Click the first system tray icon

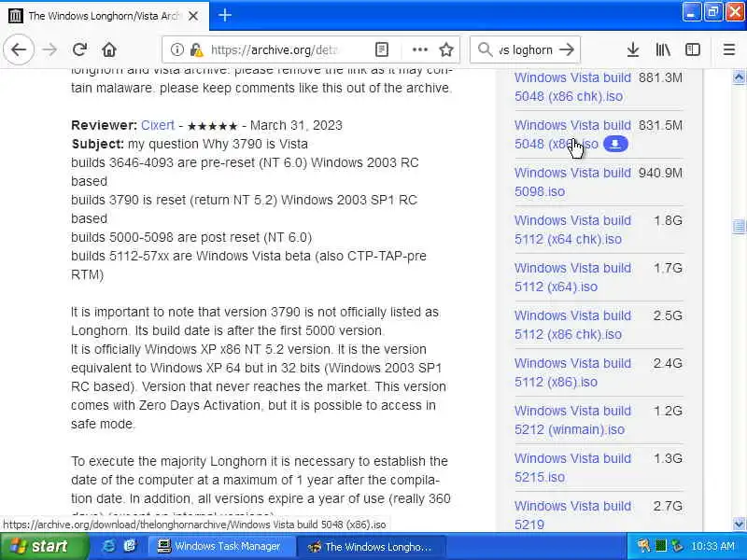pyautogui.click(x=643, y=546)
